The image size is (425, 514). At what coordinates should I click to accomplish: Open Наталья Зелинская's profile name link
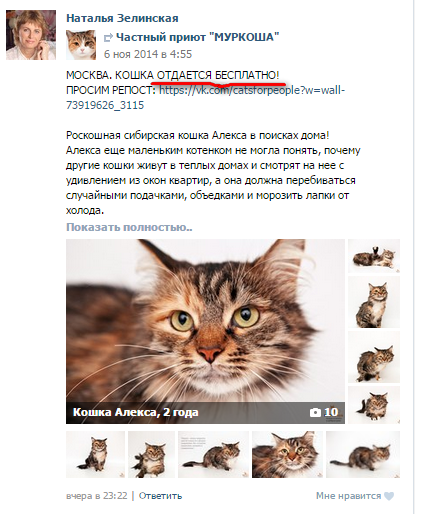point(122,18)
